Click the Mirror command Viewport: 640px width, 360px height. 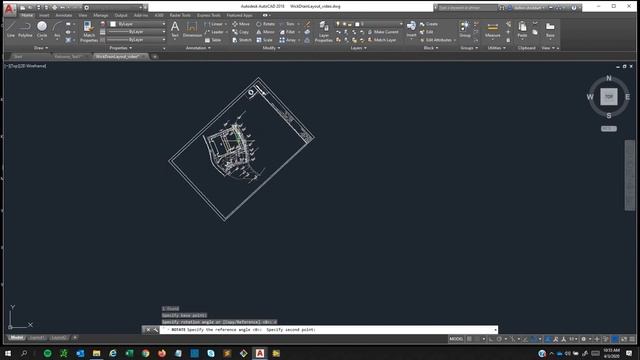point(265,32)
